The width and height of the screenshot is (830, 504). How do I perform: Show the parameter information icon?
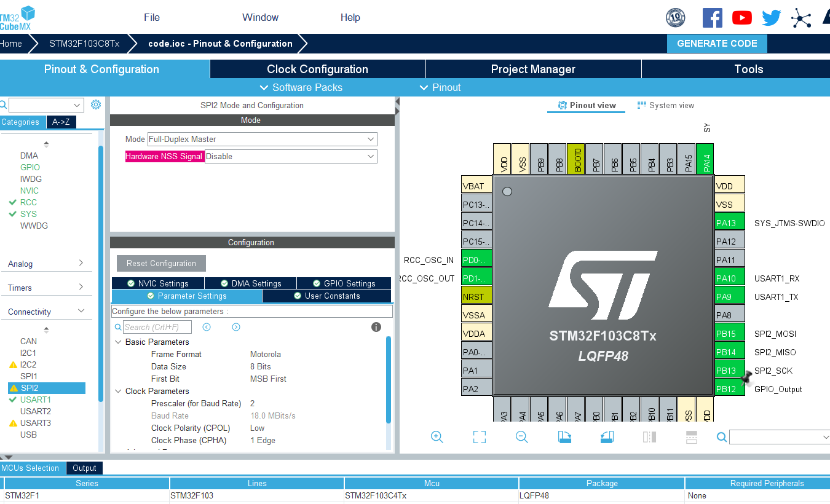pyautogui.click(x=376, y=327)
